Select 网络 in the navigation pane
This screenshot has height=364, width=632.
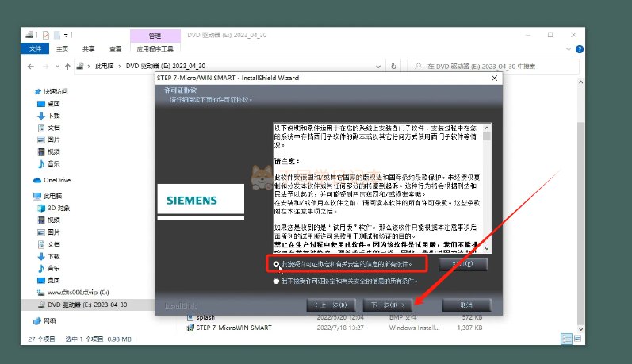click(44, 321)
